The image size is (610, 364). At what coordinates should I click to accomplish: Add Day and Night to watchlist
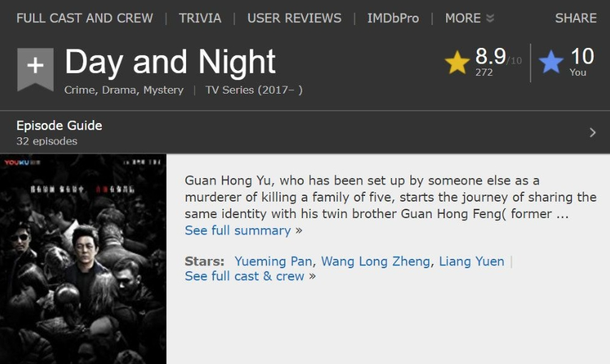(35, 67)
